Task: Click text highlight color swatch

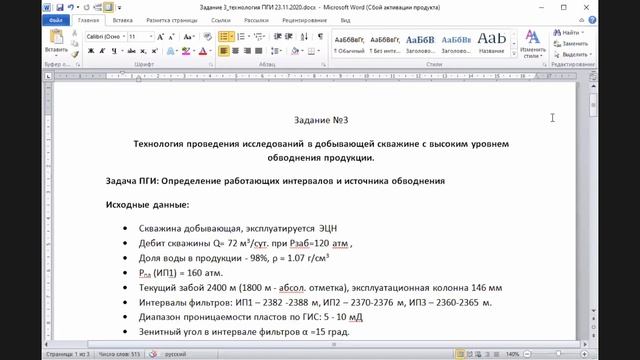Action: click(186, 51)
